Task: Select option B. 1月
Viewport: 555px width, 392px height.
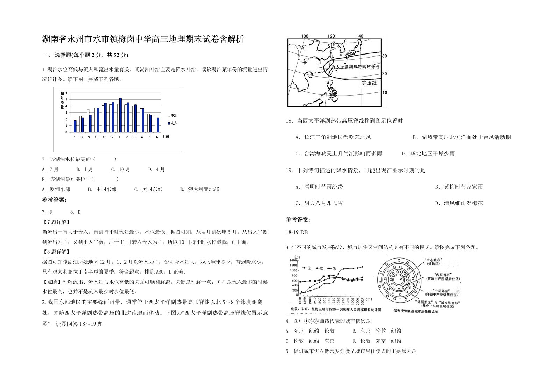Action: pos(85,169)
